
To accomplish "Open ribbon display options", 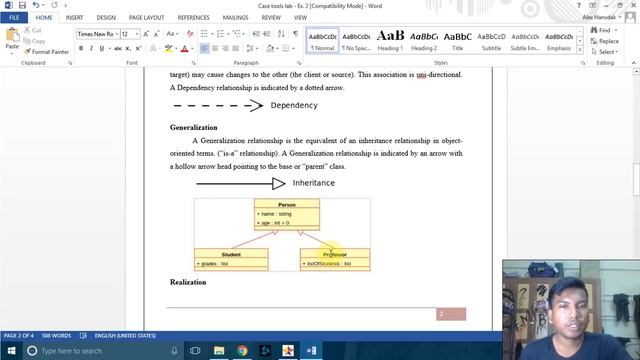I will point(592,5).
